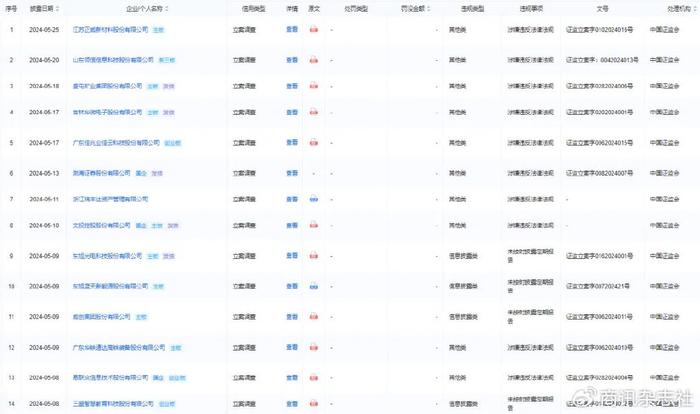Click the 主板 tag in row 12
Viewport: 700px width, 414px height.
click(176, 347)
